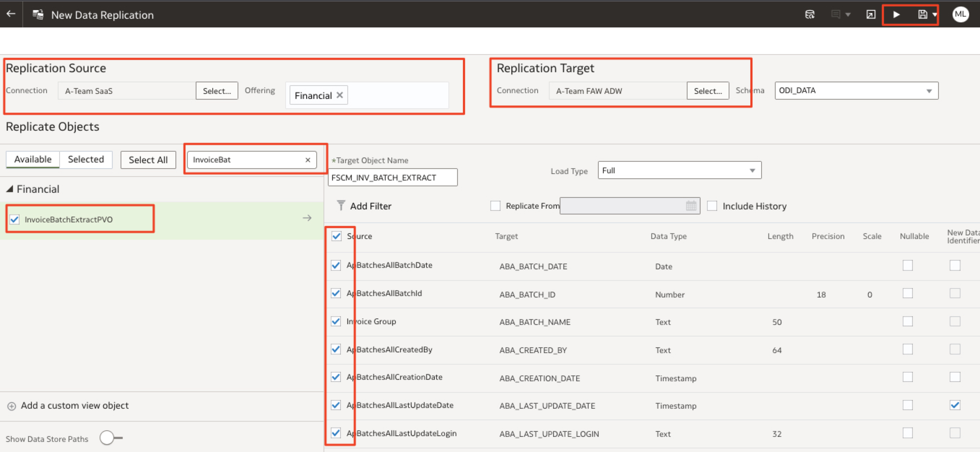Image resolution: width=980 pixels, height=452 pixels.
Task: Open the Replicate From calendar picker
Action: pyautogui.click(x=691, y=206)
